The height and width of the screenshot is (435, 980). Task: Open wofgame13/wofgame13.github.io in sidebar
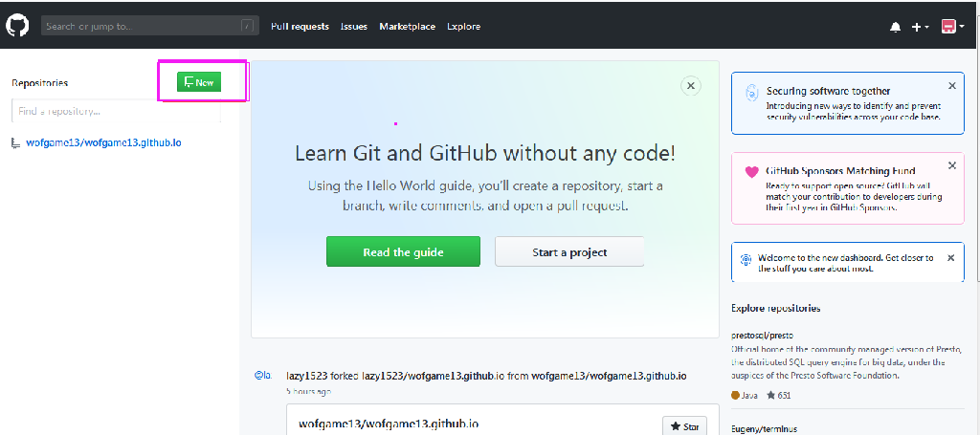(103, 142)
